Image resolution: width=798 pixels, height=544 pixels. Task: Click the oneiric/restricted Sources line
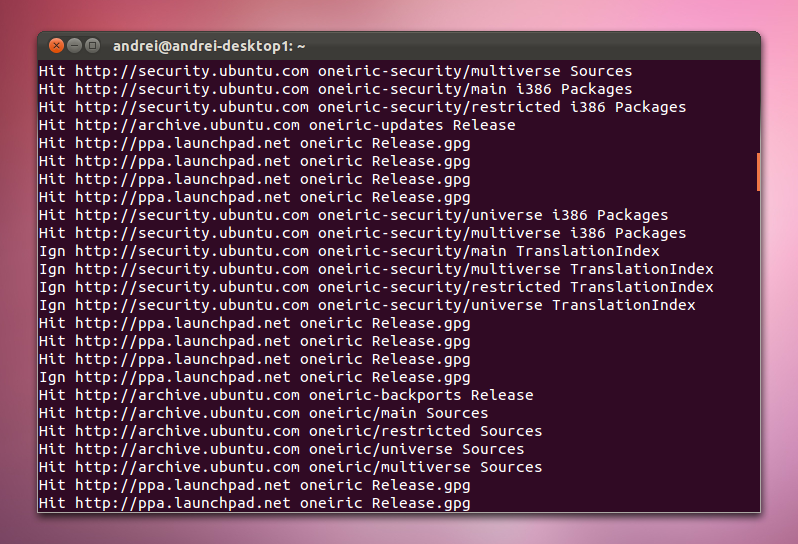(291, 431)
